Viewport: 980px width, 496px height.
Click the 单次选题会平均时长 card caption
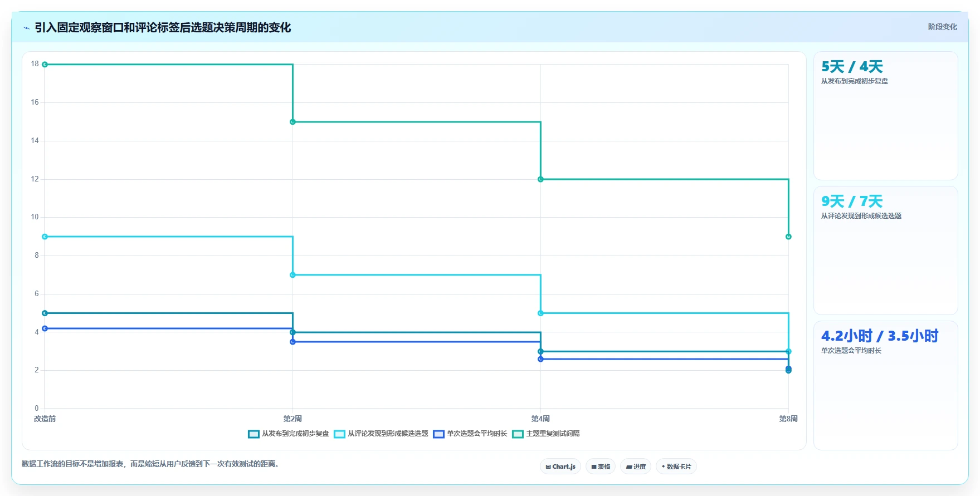coord(851,351)
